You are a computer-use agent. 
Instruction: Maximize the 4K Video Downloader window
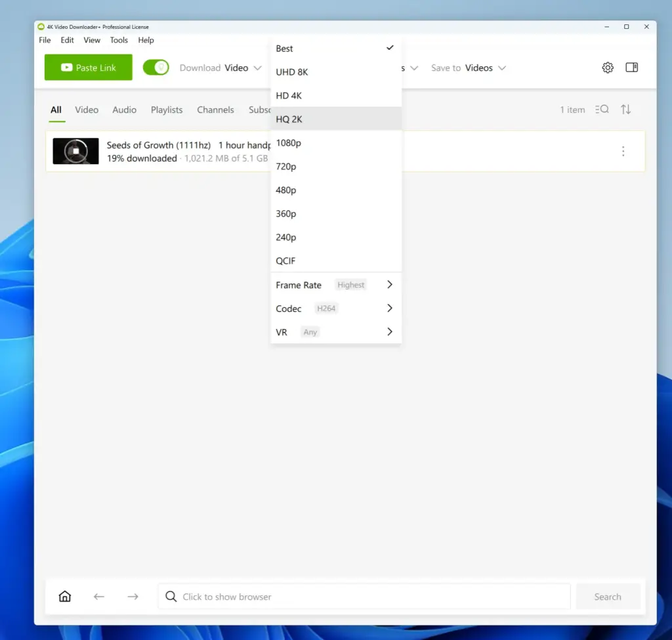click(626, 26)
